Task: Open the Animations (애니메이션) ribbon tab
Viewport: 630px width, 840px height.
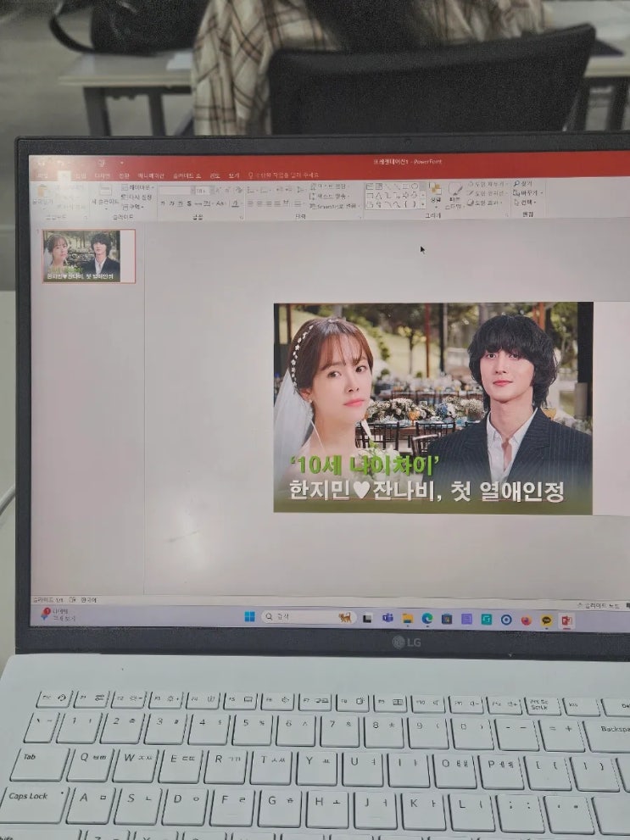Action: [151, 175]
